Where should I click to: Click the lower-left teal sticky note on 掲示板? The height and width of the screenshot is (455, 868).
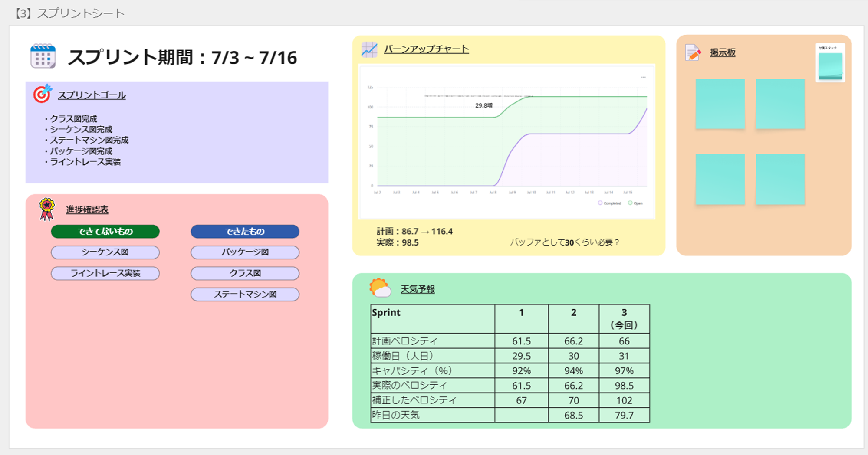point(720,179)
